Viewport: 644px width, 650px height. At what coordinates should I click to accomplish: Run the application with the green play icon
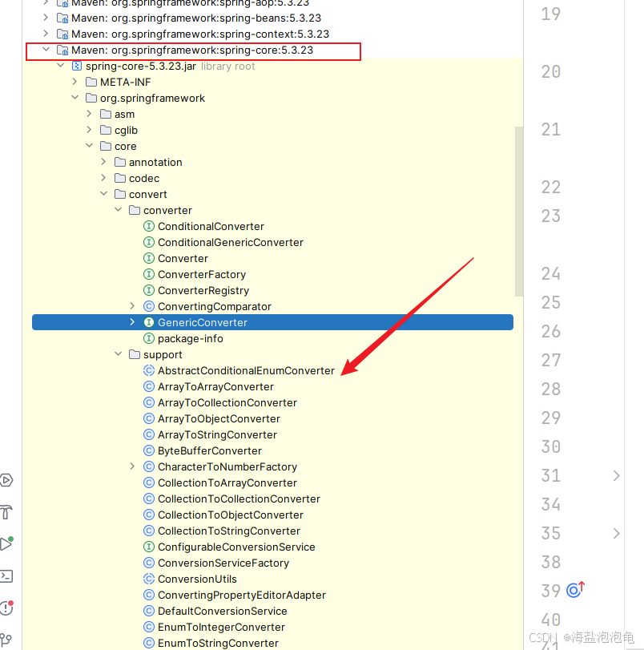[8, 543]
